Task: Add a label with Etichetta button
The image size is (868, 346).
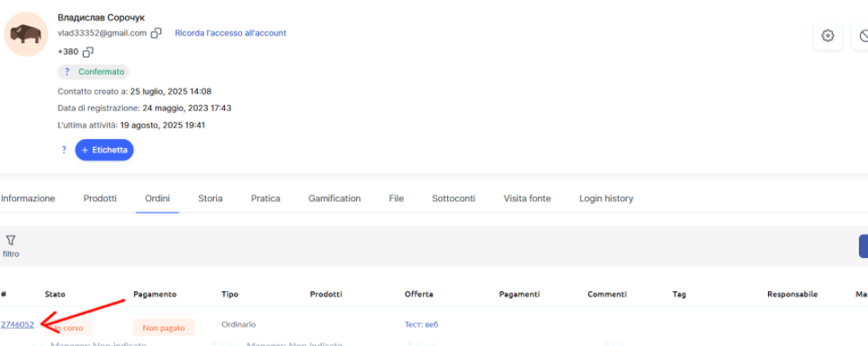Action: pos(104,150)
